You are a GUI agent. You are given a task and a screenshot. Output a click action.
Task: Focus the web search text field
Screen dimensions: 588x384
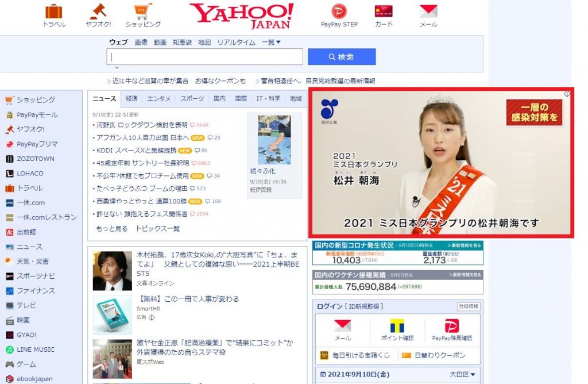click(x=205, y=57)
